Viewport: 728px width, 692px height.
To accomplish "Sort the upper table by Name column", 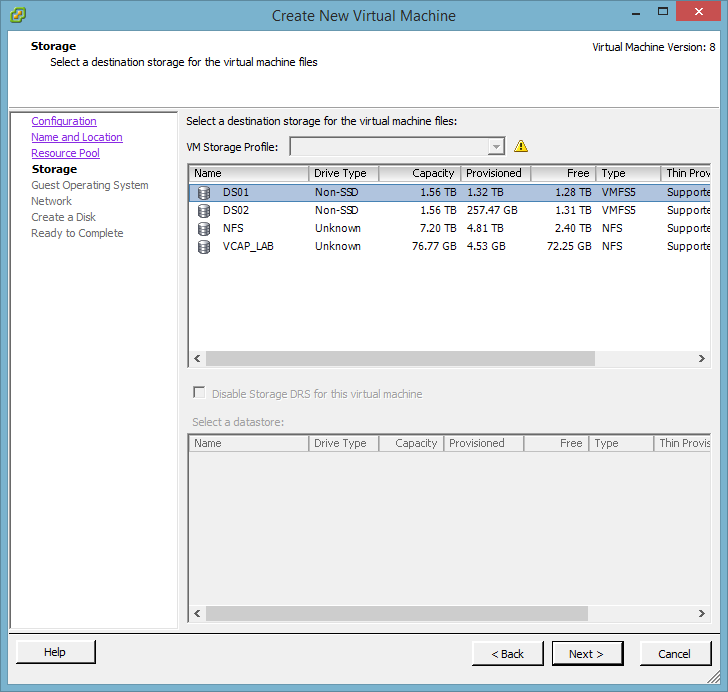I will [x=249, y=174].
